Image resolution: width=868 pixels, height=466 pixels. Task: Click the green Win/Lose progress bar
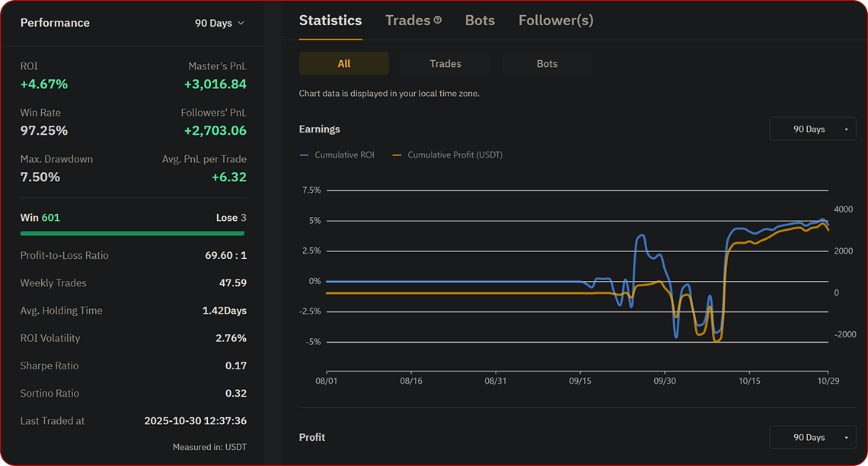pyautogui.click(x=132, y=233)
